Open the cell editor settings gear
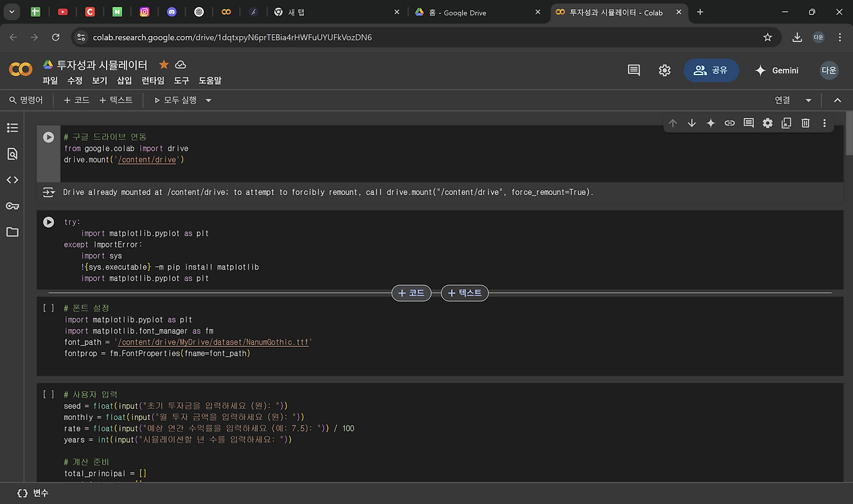This screenshot has height=504, width=853. click(x=768, y=123)
